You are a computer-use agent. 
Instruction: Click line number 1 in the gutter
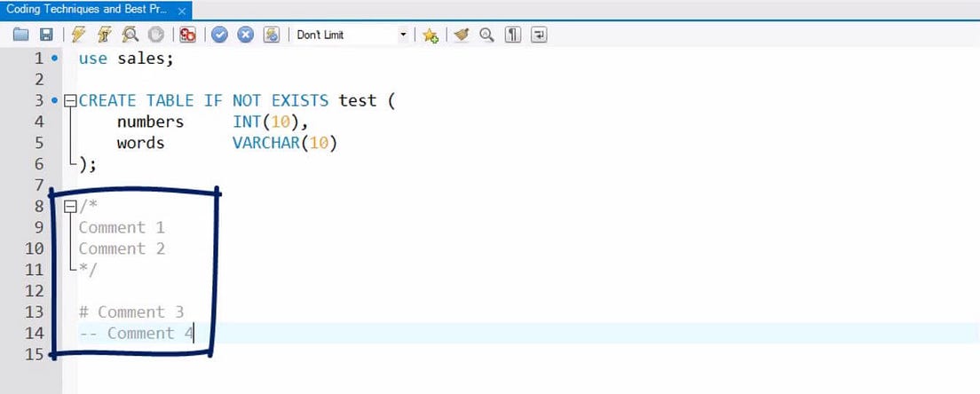(x=39, y=58)
